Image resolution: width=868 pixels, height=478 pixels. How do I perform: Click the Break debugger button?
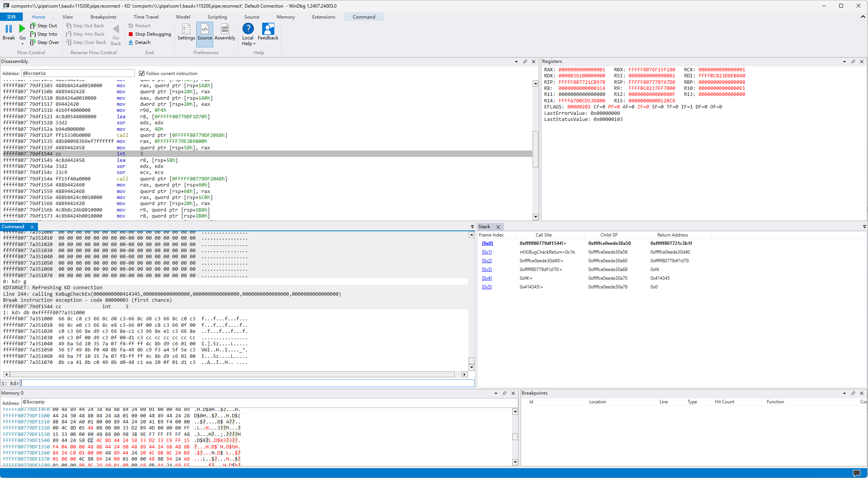(9, 32)
